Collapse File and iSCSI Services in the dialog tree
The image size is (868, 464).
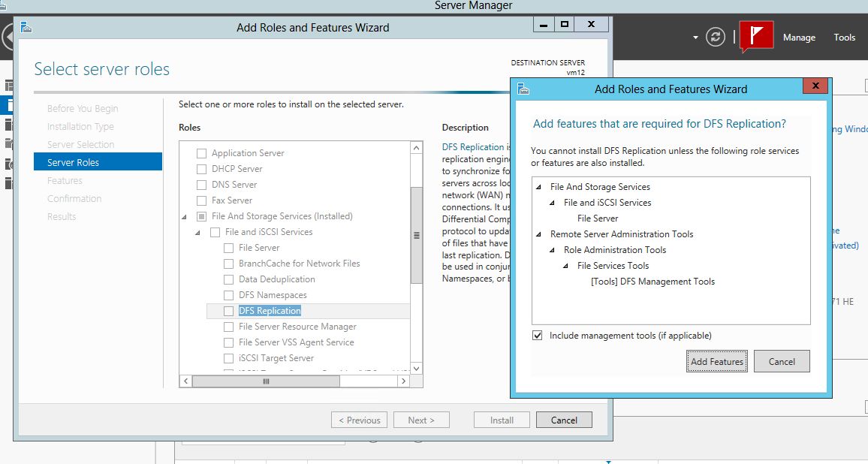click(x=552, y=203)
